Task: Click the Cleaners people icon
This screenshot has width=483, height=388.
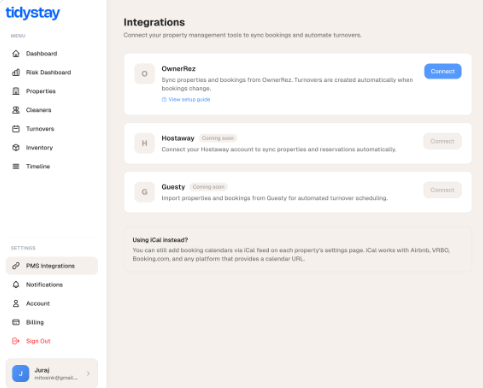Action: click(x=16, y=110)
